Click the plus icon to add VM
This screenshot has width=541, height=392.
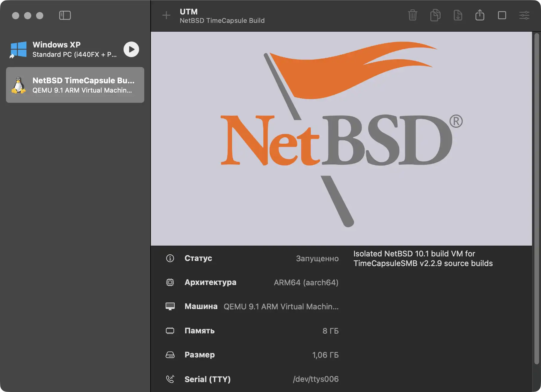pyautogui.click(x=166, y=15)
